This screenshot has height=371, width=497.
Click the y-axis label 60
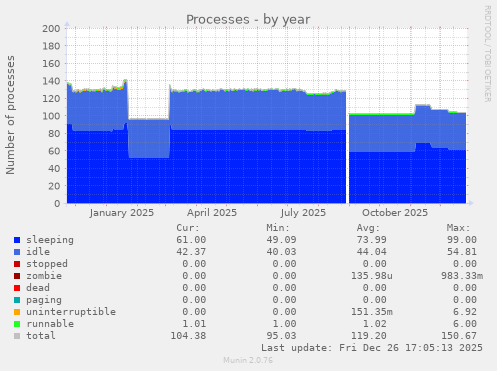coord(54,151)
